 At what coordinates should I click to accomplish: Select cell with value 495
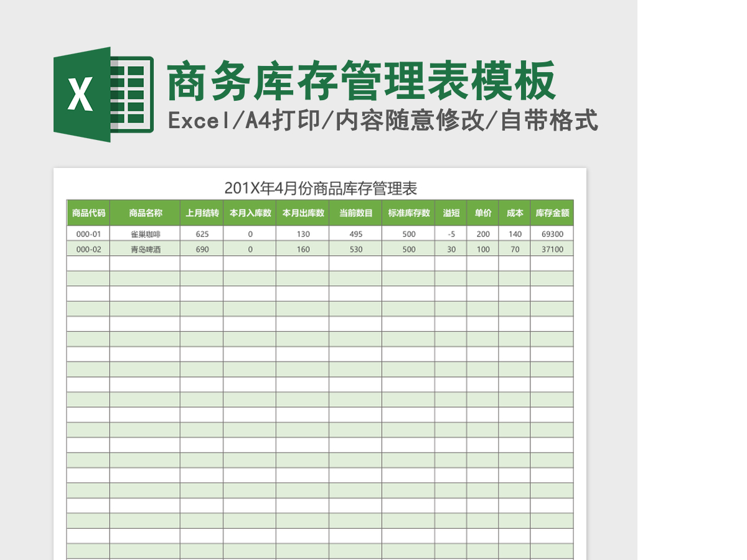click(x=355, y=234)
